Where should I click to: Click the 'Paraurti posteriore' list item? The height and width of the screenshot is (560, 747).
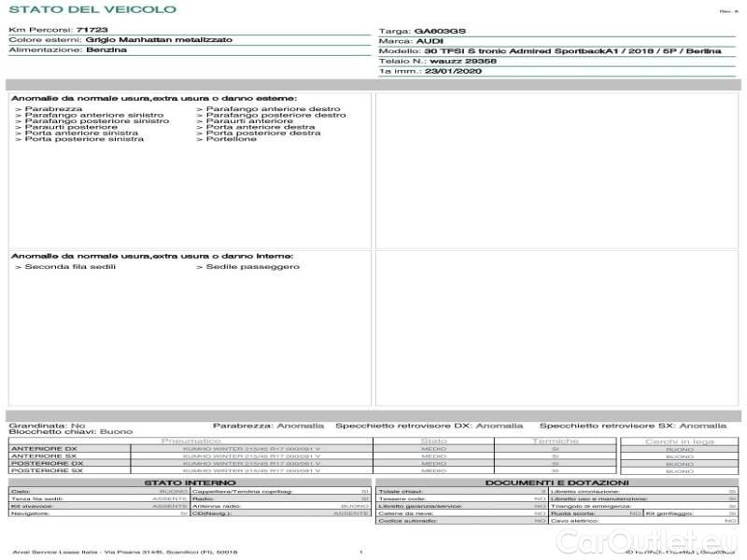tap(71, 127)
